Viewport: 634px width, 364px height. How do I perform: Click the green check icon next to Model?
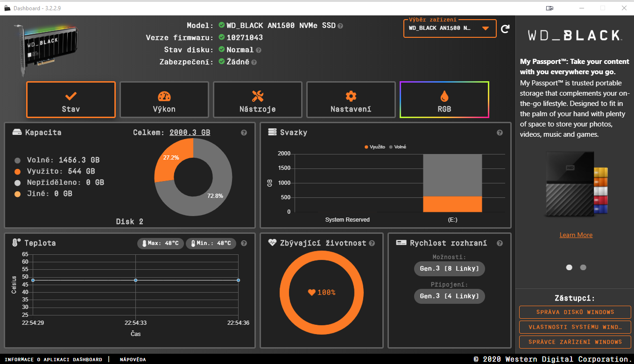coord(221,25)
